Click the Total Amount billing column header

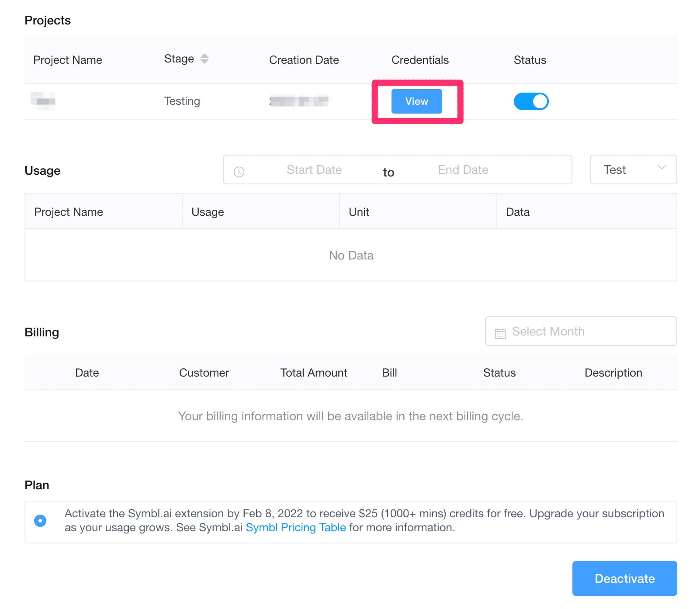pos(313,373)
